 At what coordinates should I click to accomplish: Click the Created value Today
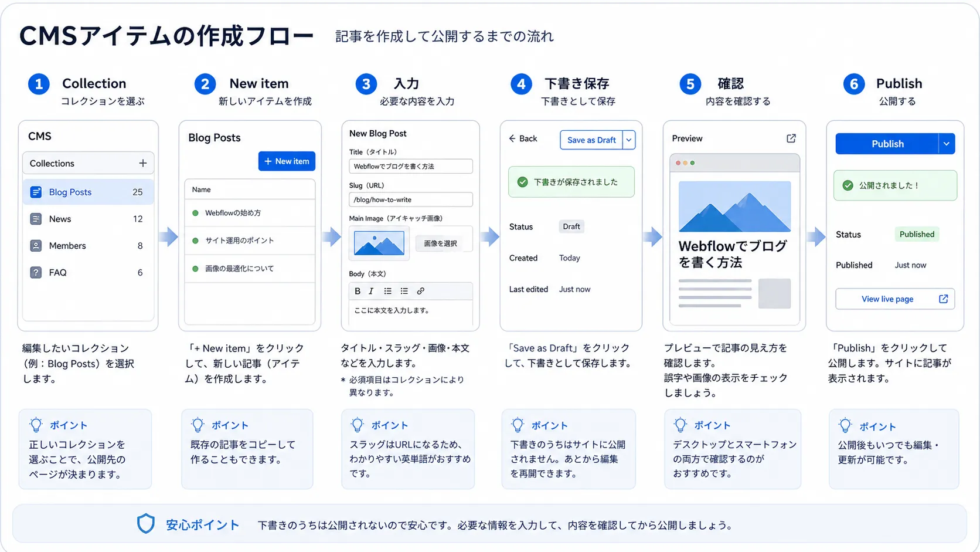[569, 258]
